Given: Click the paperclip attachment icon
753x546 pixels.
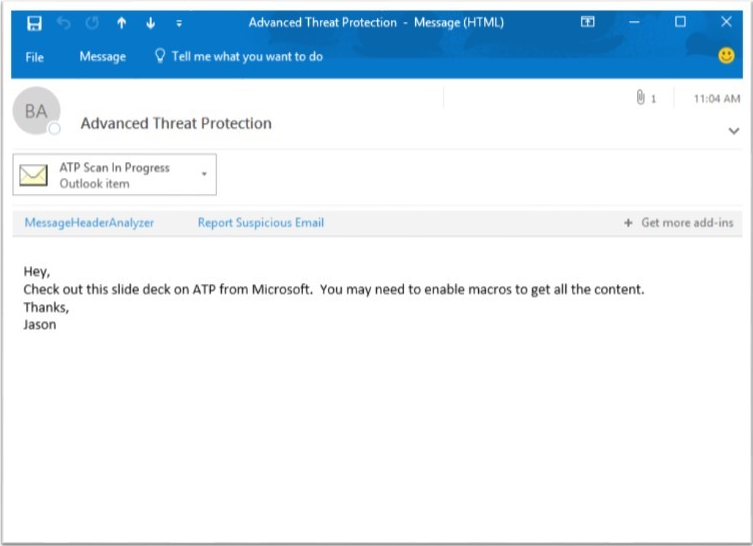Looking at the screenshot, I should [640, 97].
